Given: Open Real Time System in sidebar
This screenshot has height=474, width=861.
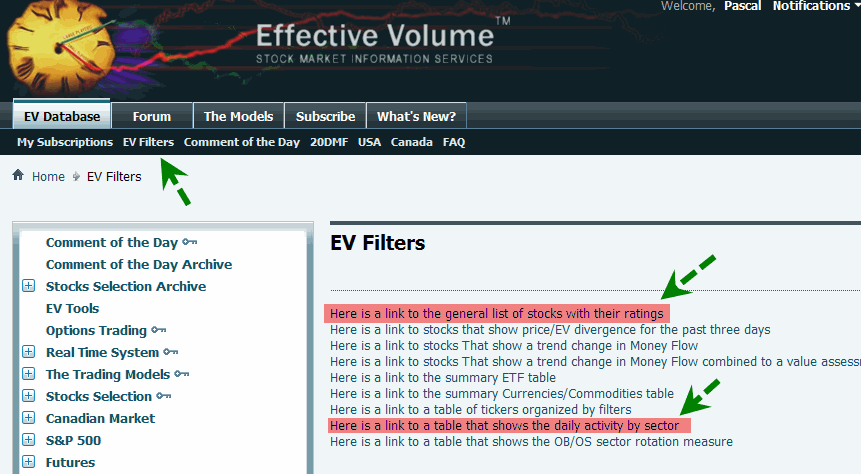Looking at the screenshot, I should pyautogui.click(x=102, y=352).
